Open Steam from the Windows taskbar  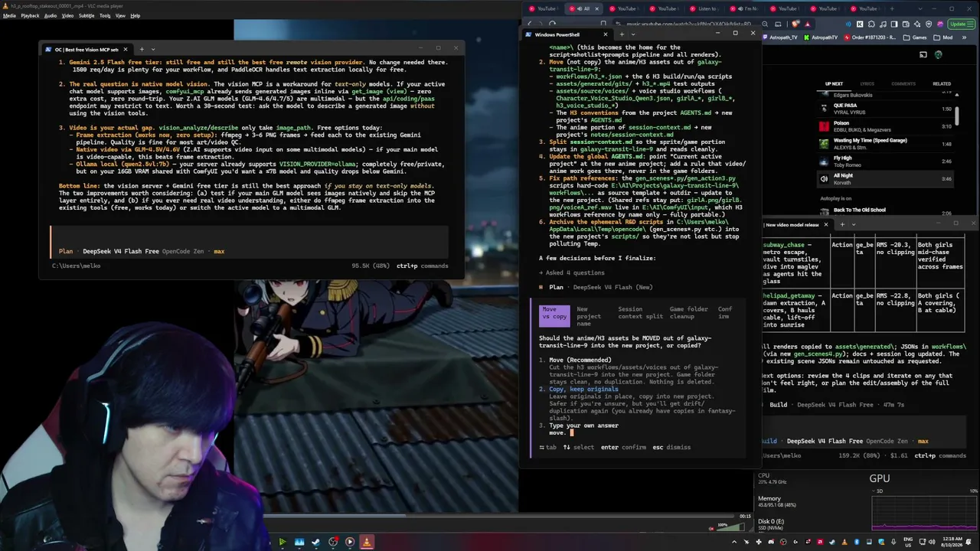[x=315, y=542]
